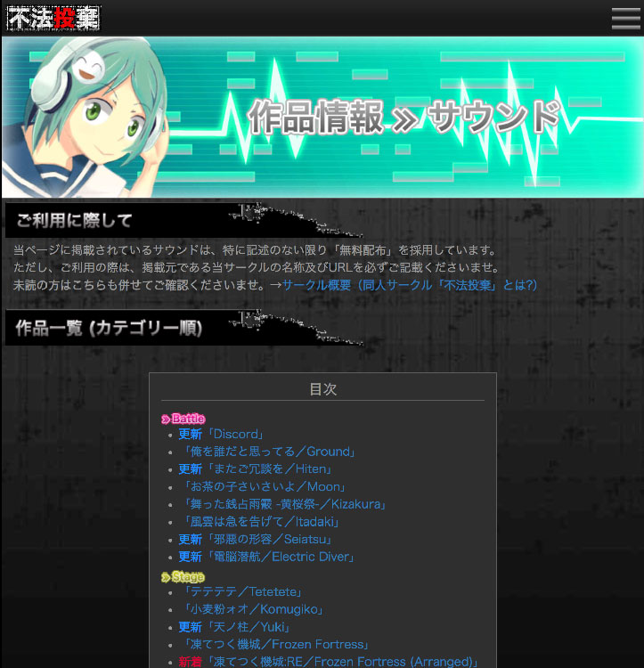Open the Kizakura track link
This screenshot has height=668, width=644.
(x=283, y=504)
